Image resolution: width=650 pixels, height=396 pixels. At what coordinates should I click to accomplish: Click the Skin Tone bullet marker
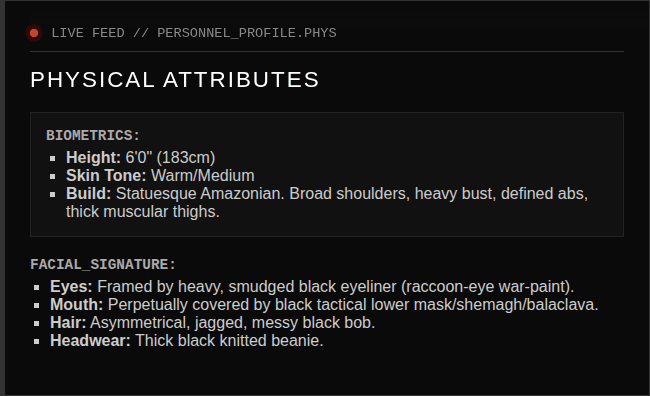[x=53, y=176]
